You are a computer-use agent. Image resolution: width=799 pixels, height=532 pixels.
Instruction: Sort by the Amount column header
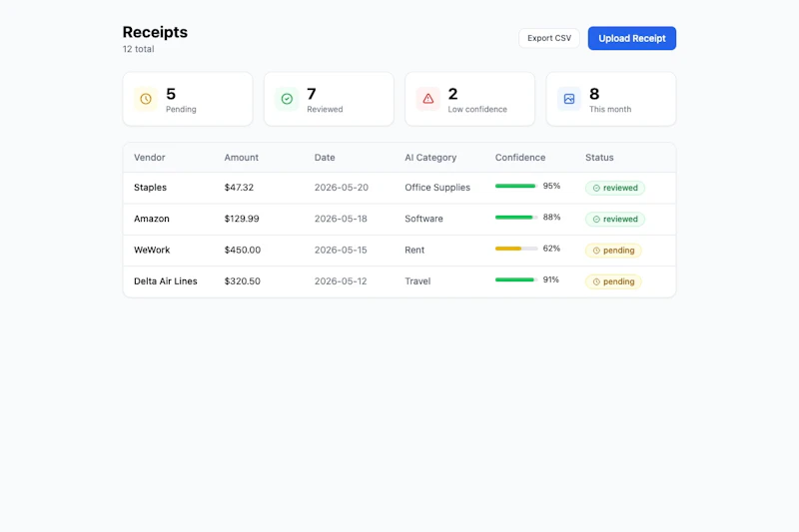[x=241, y=158]
